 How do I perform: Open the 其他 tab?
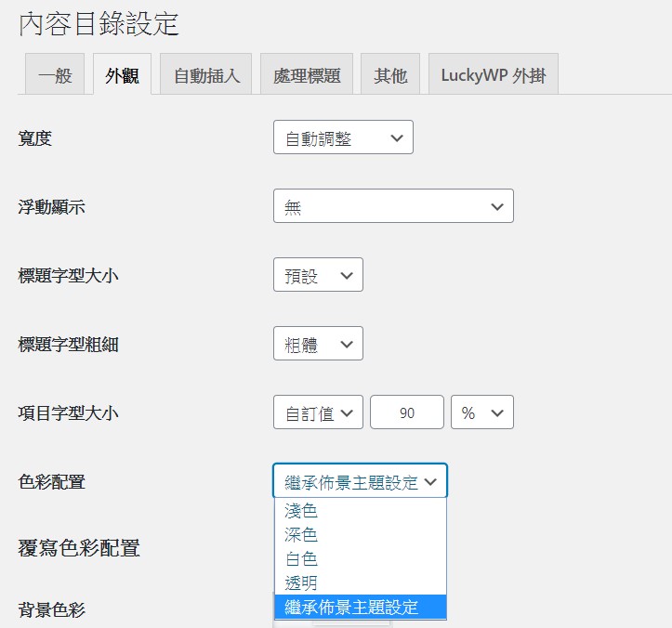pos(390,73)
